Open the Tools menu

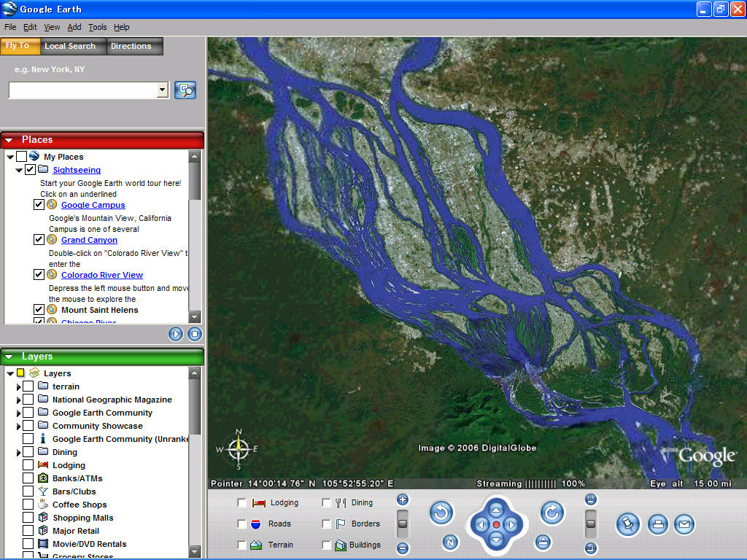97,27
